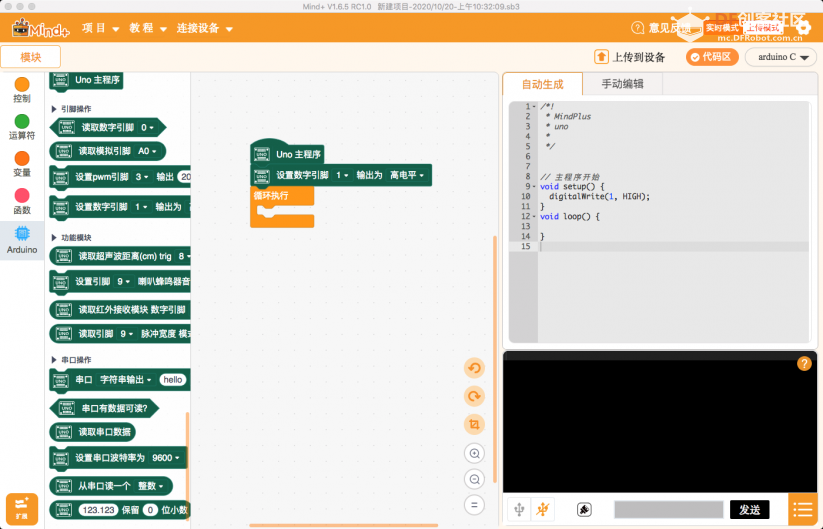
Task: Click the crop/screenshot workspace icon
Action: coord(474,425)
